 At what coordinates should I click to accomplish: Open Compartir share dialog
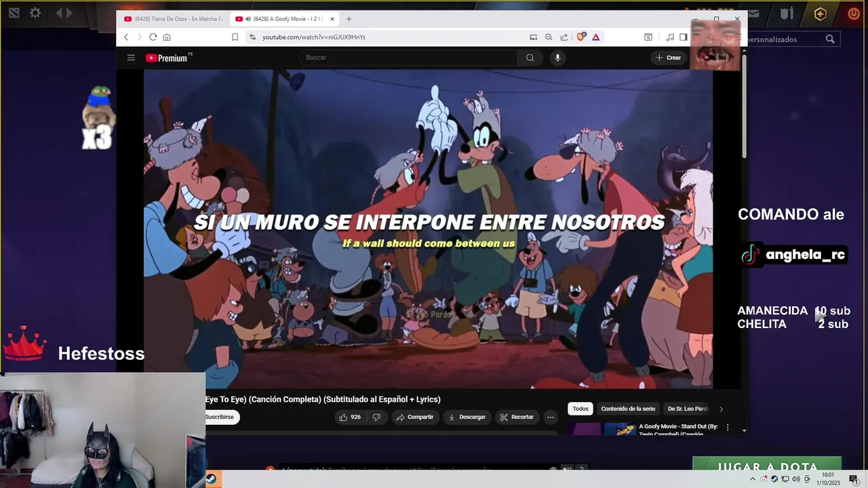tap(415, 417)
